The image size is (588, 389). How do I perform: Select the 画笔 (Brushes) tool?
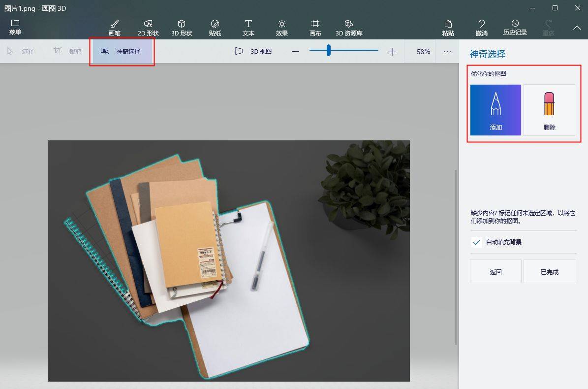(114, 27)
